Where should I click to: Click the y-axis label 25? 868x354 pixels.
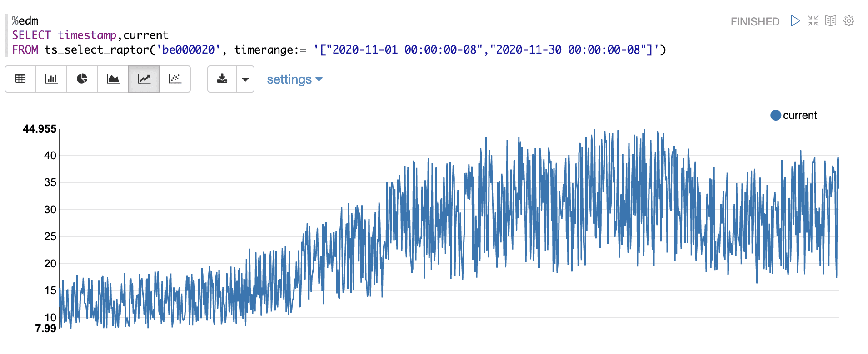coord(50,236)
